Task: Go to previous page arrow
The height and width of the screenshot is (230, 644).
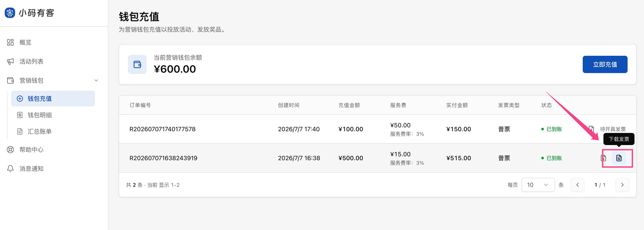Action: (578, 185)
